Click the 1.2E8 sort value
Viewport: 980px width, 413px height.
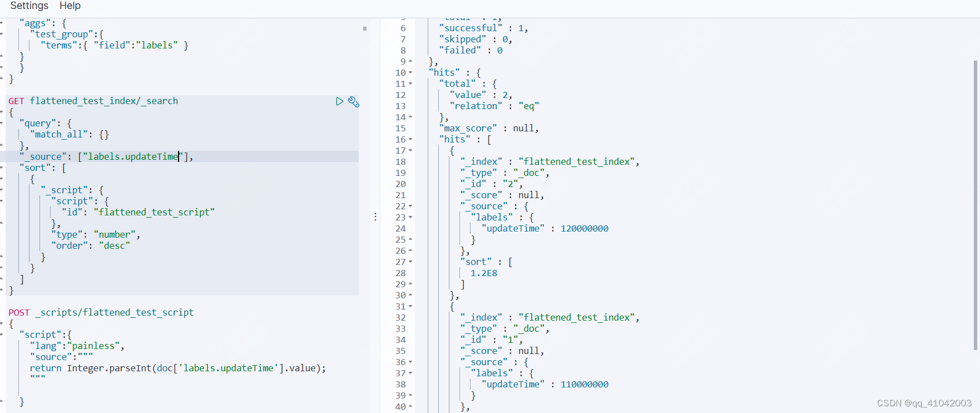[484, 273]
